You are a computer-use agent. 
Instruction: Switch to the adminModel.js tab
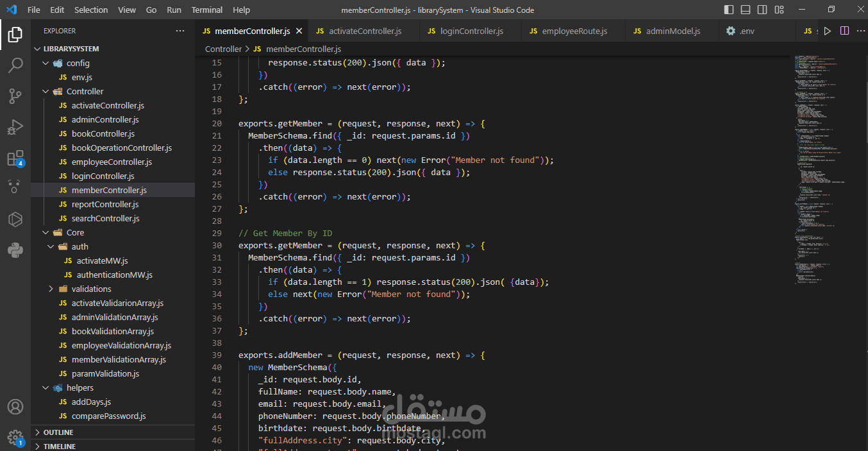673,31
